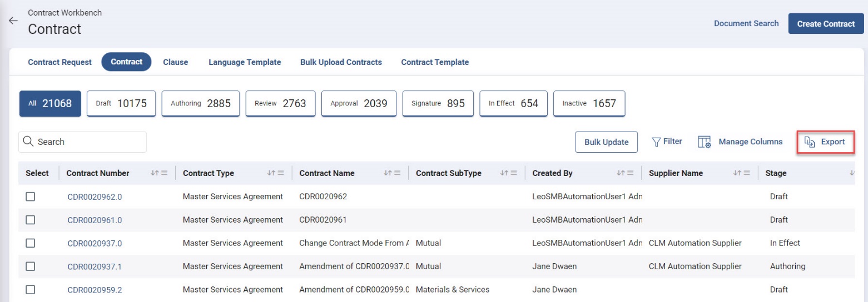
Task: Sort the Created By column
Action: [620, 173]
